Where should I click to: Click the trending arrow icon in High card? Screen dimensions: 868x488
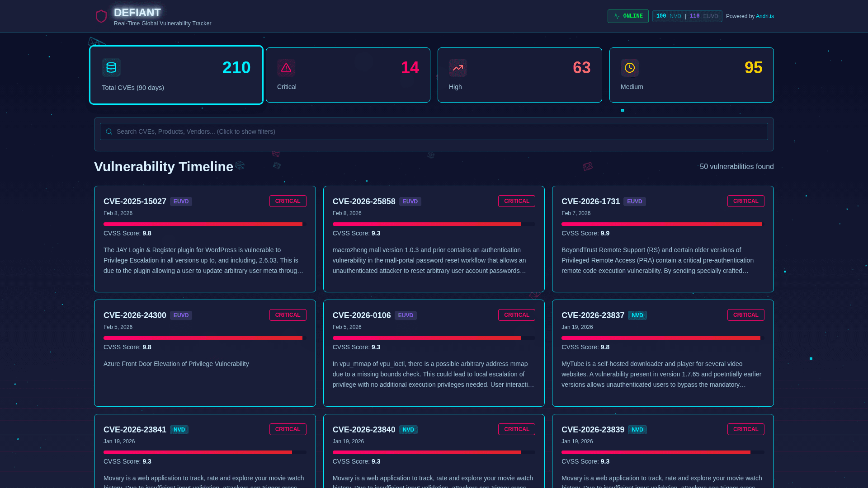point(458,68)
